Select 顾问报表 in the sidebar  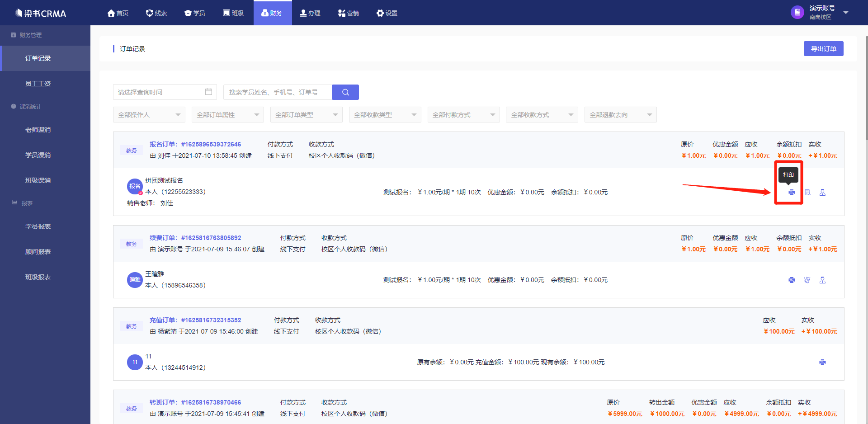(45, 252)
